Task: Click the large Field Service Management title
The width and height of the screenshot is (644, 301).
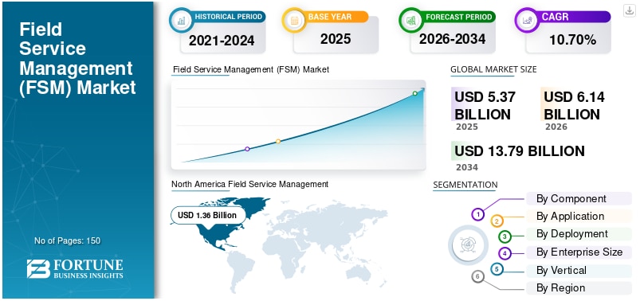Action: click(77, 59)
